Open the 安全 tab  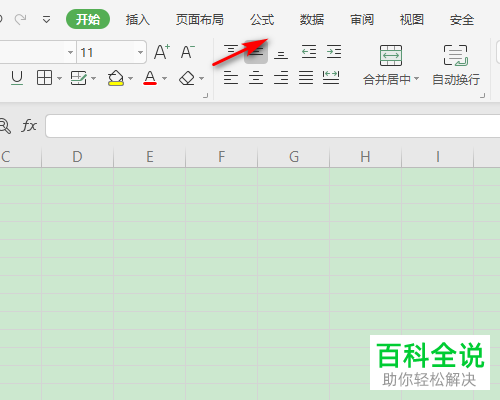click(x=462, y=20)
